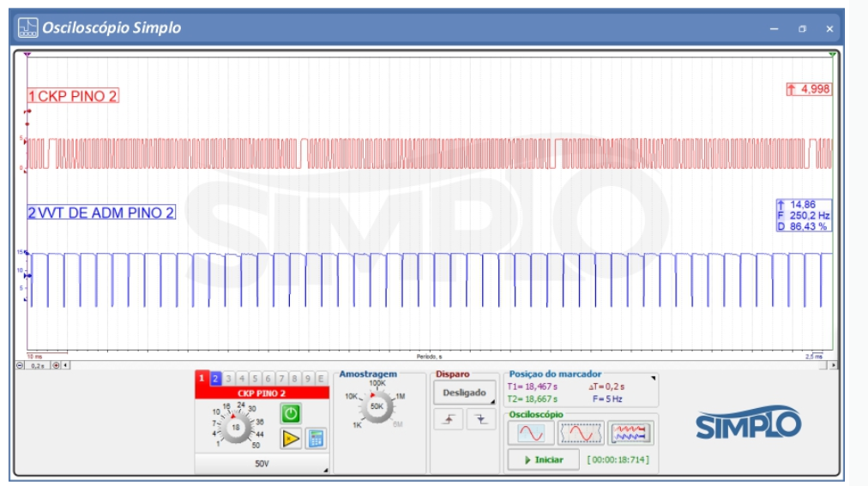The width and height of the screenshot is (868, 486).
Task: Select channel tab 5
Action: click(256, 378)
